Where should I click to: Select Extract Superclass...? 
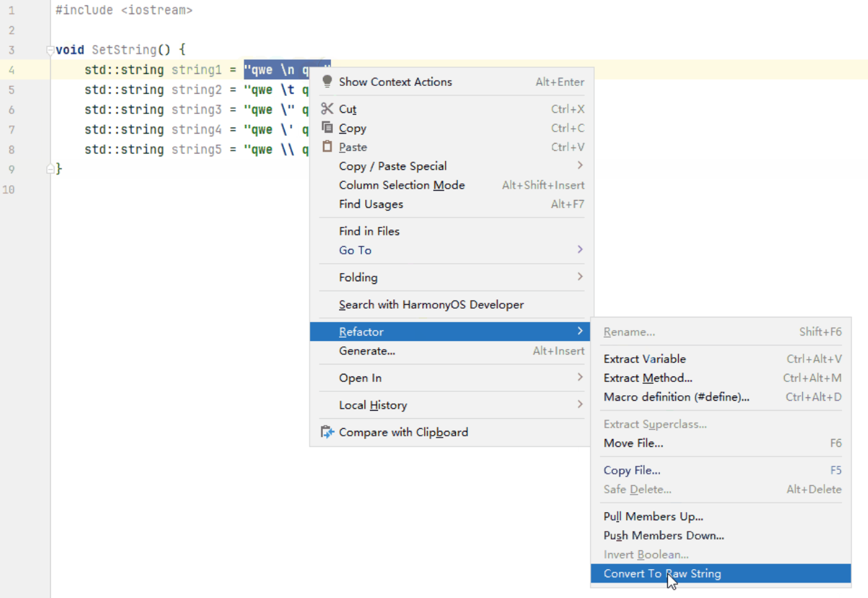click(721, 424)
